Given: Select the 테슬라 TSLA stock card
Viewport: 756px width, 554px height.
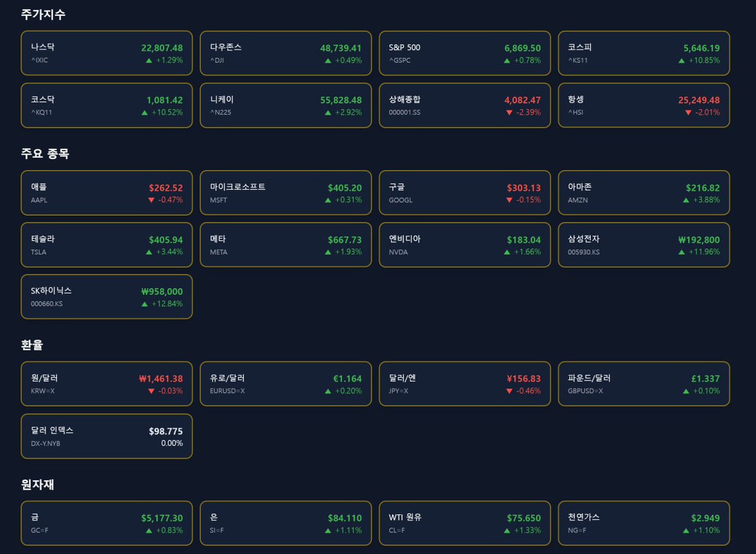Looking at the screenshot, I should coord(107,245).
